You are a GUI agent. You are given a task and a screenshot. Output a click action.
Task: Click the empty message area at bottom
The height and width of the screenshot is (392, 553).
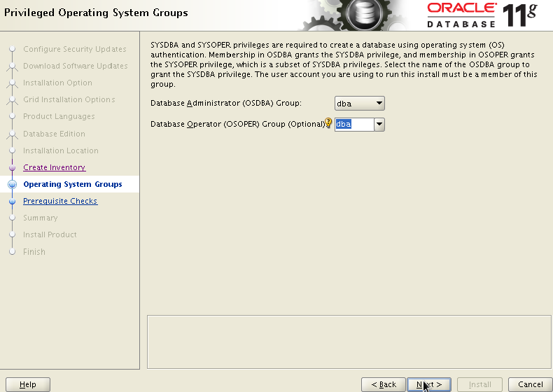349,342
